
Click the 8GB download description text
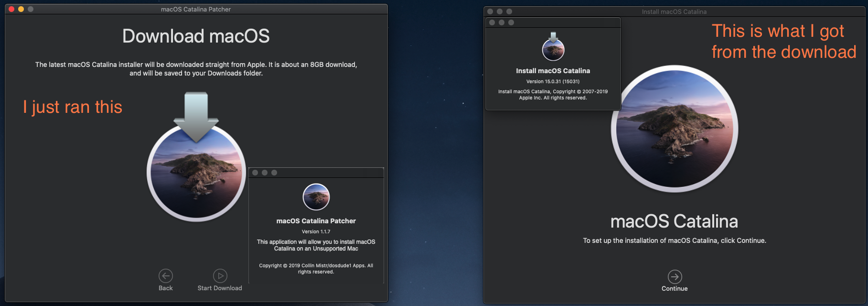tap(196, 69)
